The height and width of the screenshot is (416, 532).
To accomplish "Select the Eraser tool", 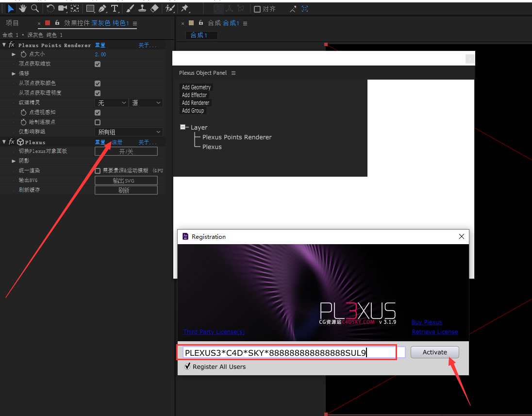I will pos(154,8).
